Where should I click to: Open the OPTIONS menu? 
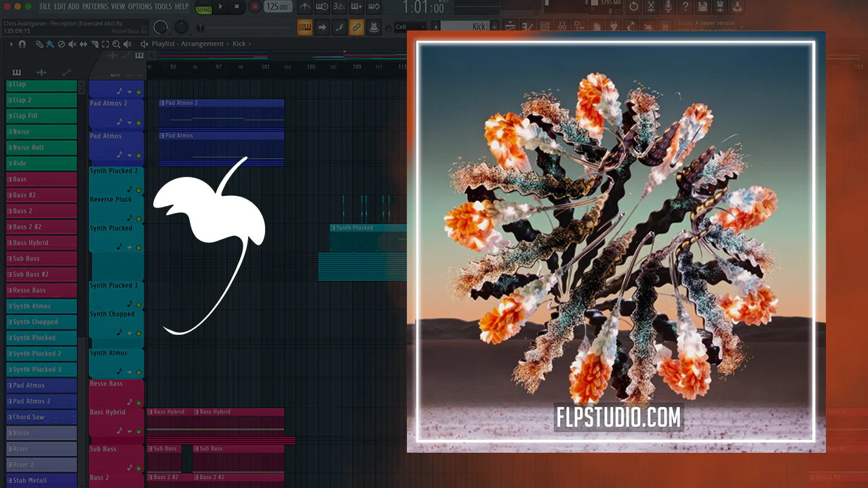[140, 6]
